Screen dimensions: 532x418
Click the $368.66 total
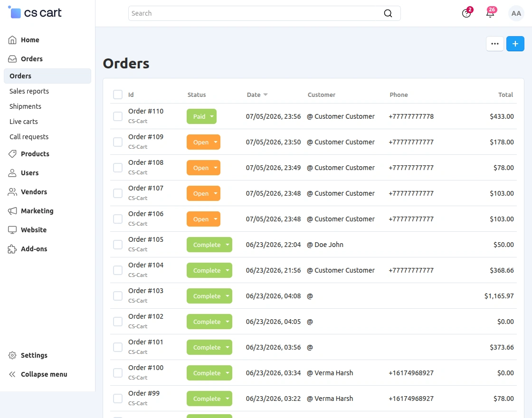point(502,270)
